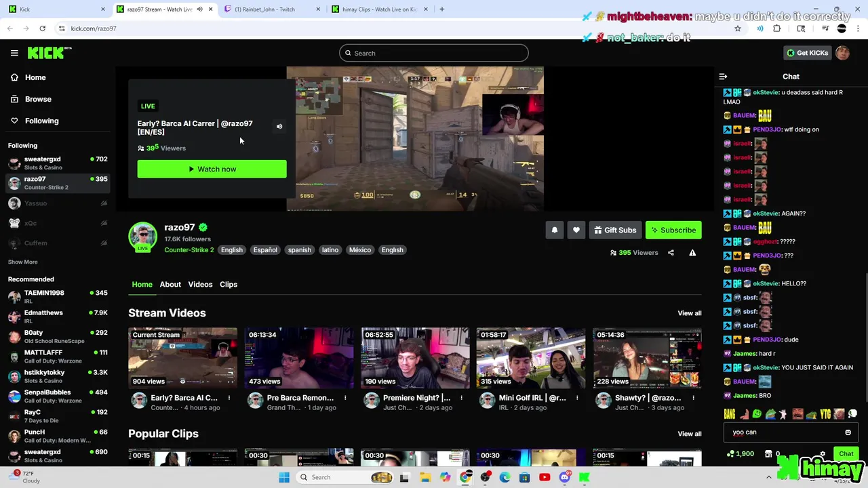
Task: Click the chat settings gear icon
Action: click(x=823, y=454)
